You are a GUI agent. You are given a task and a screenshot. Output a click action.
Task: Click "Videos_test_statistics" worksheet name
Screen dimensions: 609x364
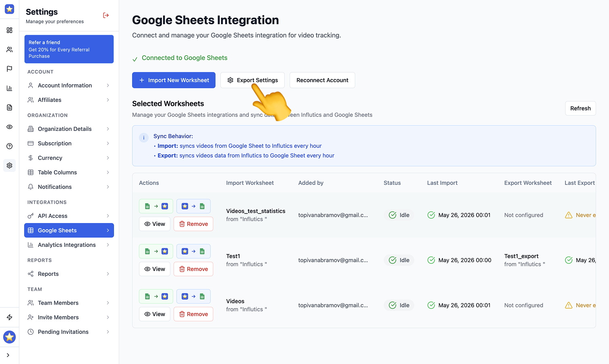[256, 211]
